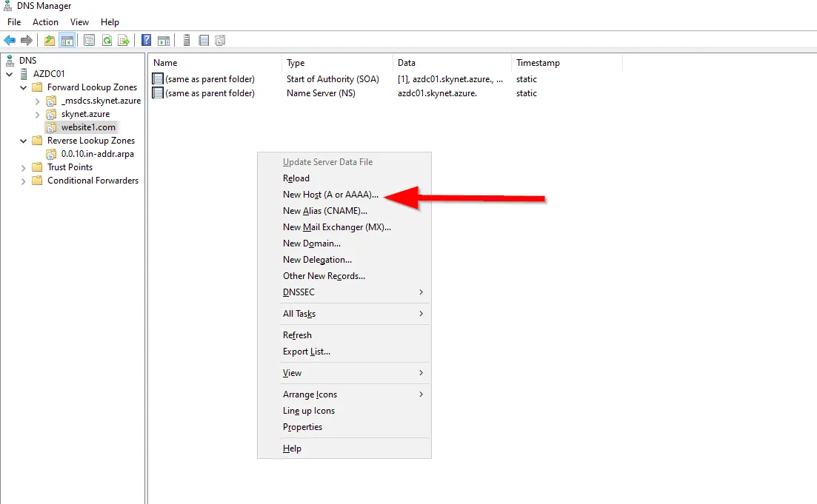Click the green Refresh toolbar icon
This screenshot has height=504, width=817.
pos(107,40)
